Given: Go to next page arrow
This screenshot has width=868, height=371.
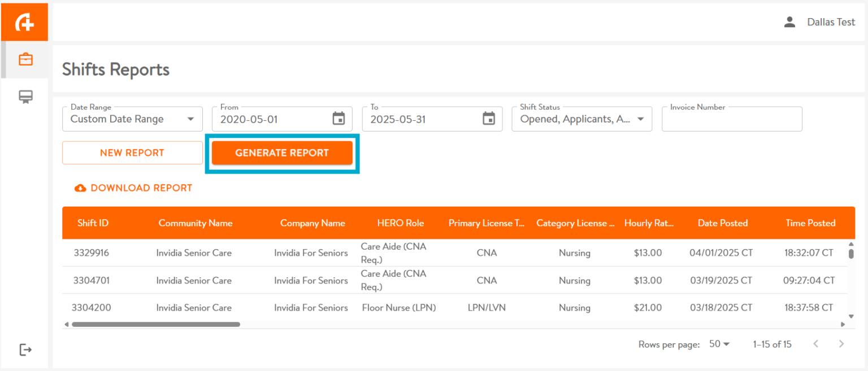Looking at the screenshot, I should click(841, 344).
